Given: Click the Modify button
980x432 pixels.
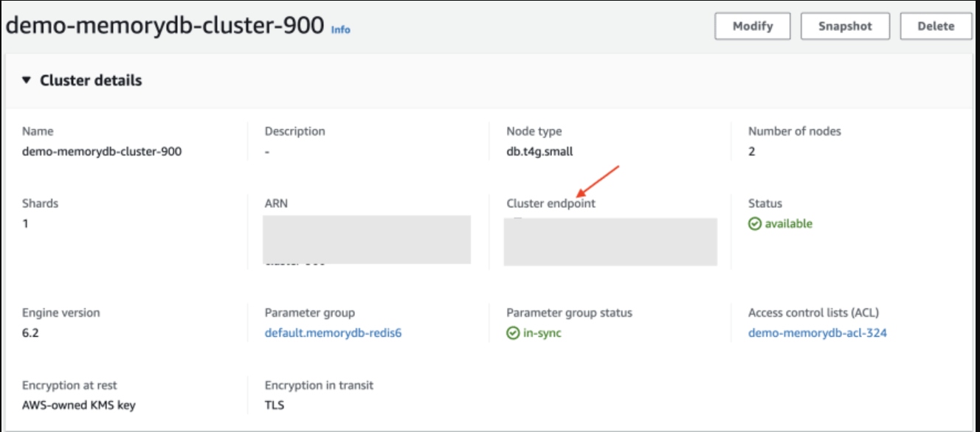Looking at the screenshot, I should tap(753, 27).
